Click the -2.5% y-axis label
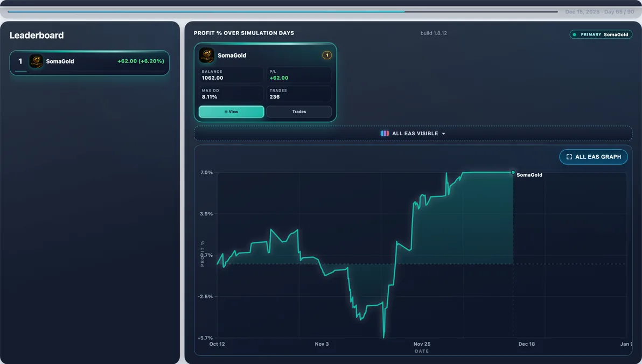This screenshot has height=364, width=642. click(205, 297)
